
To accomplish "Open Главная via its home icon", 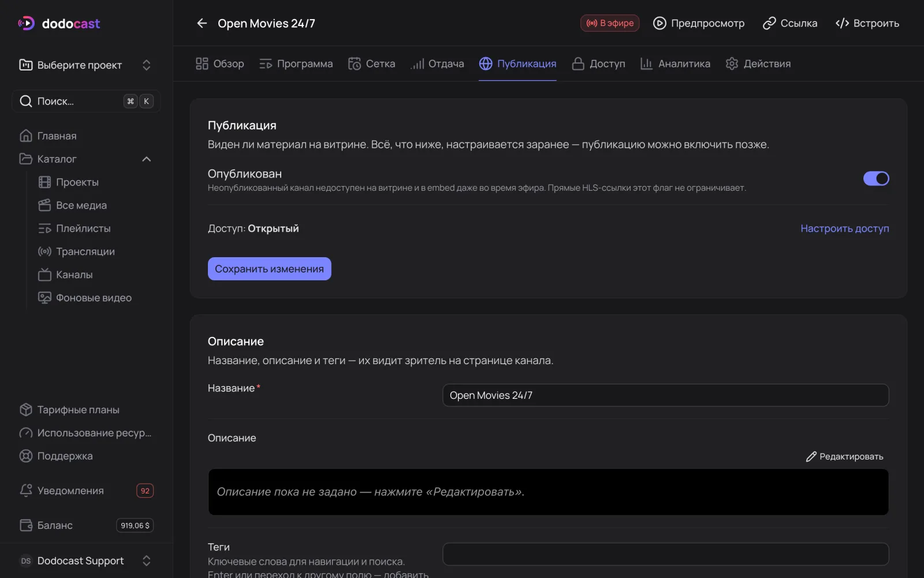I will [25, 136].
